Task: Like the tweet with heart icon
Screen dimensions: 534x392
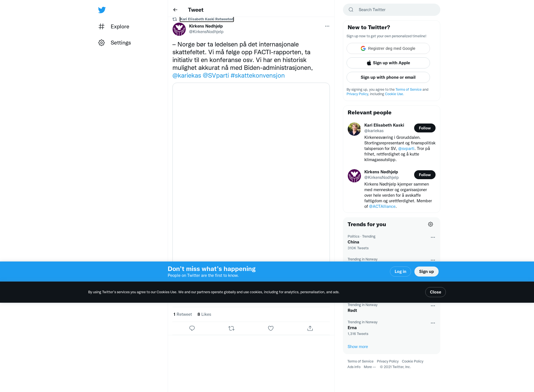Action: 271,328
